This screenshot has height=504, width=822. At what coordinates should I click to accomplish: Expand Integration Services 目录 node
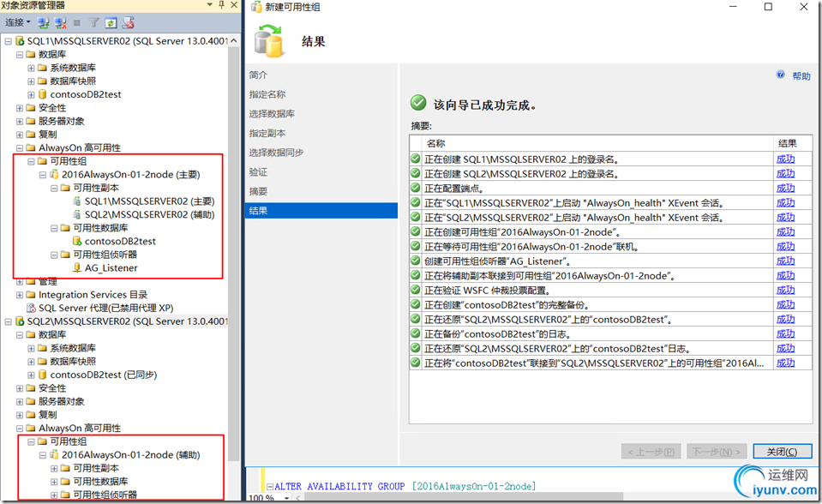click(20, 295)
